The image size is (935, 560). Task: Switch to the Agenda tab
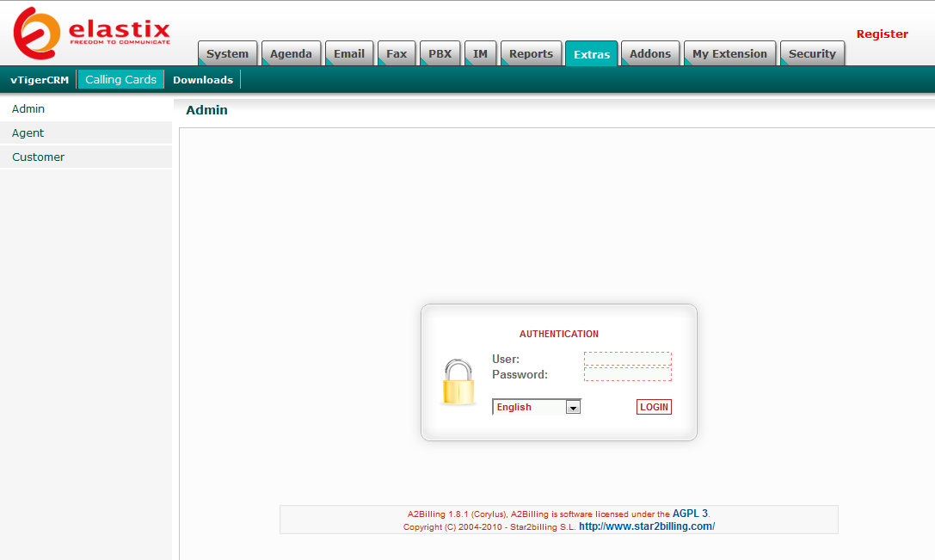[291, 53]
